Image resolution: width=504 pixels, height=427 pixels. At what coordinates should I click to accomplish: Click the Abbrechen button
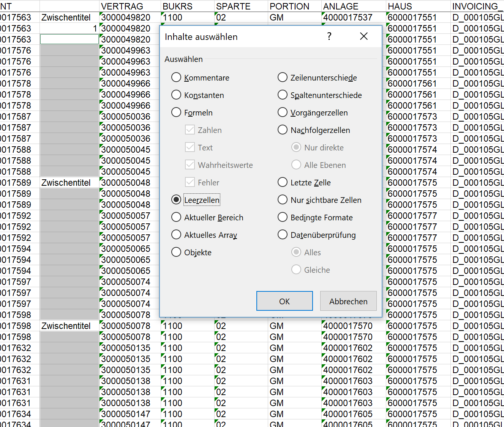click(348, 301)
